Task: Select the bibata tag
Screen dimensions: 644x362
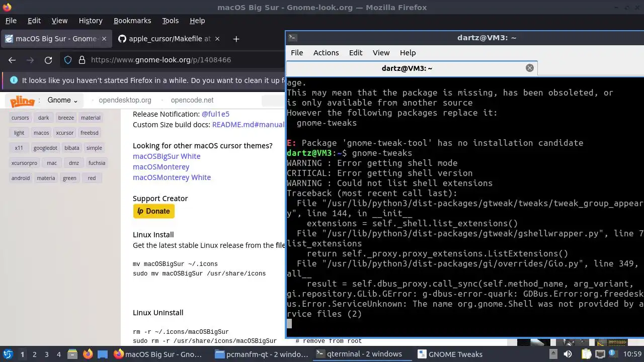Action: (72, 148)
